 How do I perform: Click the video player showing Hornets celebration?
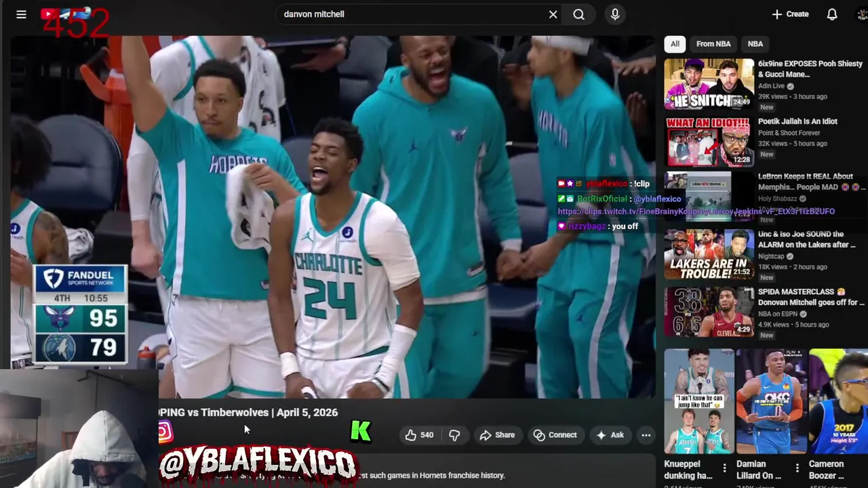[x=332, y=217]
